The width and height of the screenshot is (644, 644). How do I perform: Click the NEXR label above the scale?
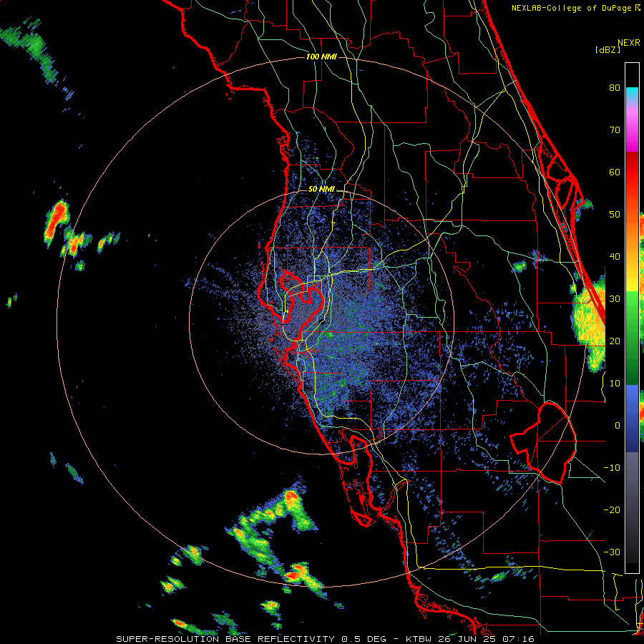(628, 43)
